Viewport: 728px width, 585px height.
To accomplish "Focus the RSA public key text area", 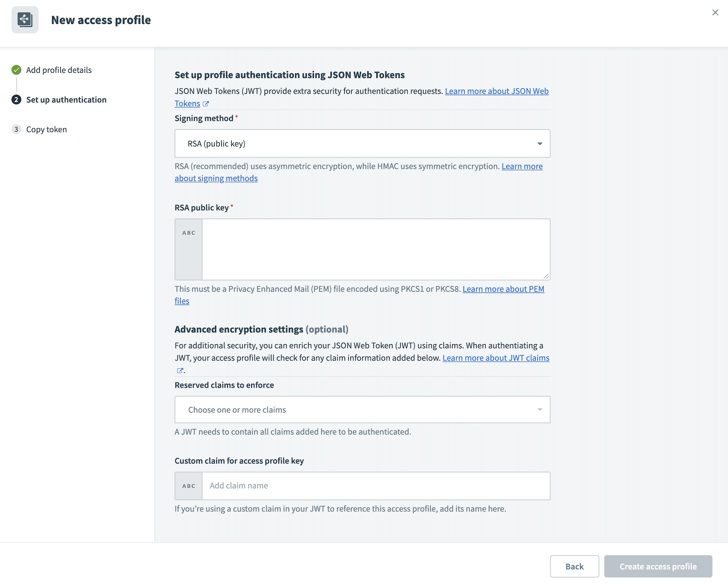I will pyautogui.click(x=376, y=249).
